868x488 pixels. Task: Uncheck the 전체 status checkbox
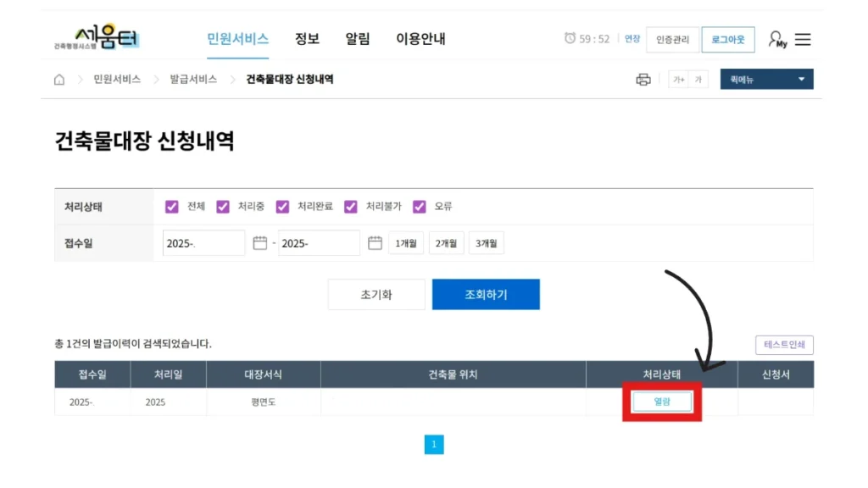(172, 206)
